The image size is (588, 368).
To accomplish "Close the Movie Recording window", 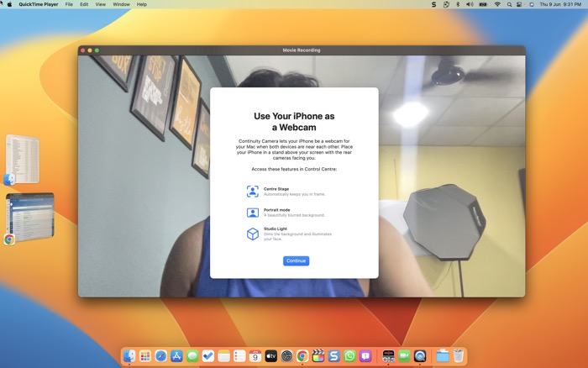I will pos(83,50).
